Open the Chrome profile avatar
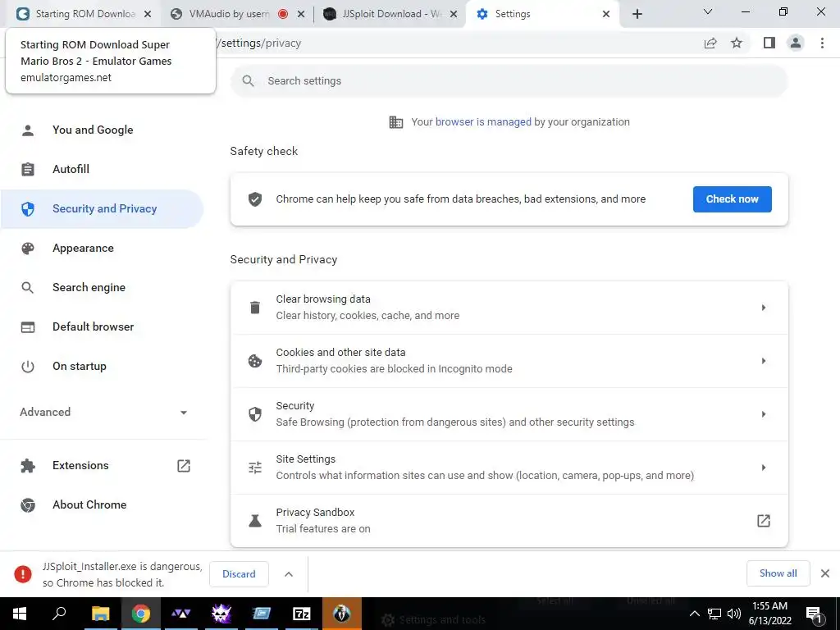The width and height of the screenshot is (840, 630). pyautogui.click(x=796, y=43)
